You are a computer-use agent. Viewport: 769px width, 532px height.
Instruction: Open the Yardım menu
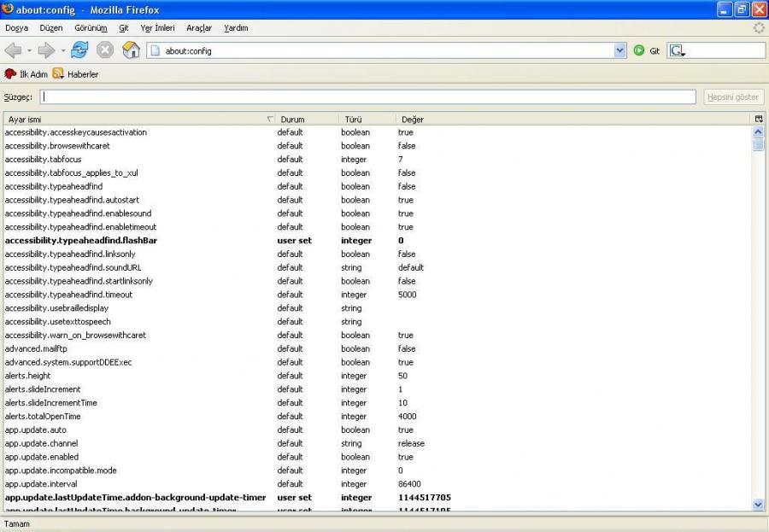point(236,28)
